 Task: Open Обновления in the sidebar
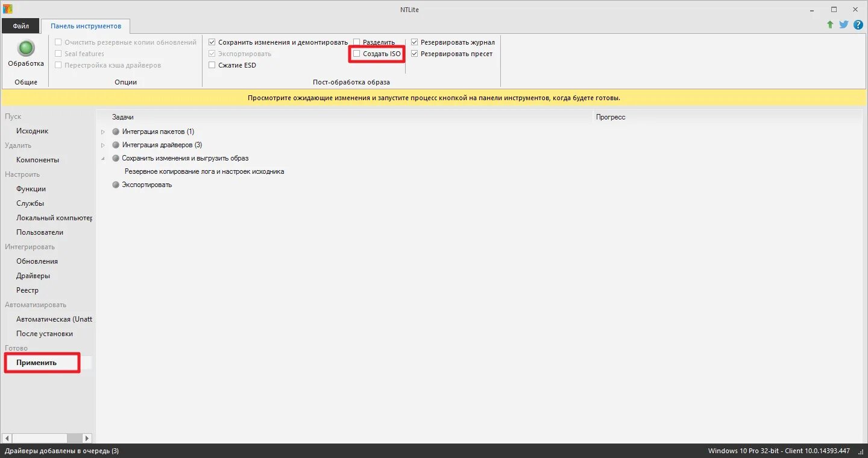pyautogui.click(x=37, y=261)
